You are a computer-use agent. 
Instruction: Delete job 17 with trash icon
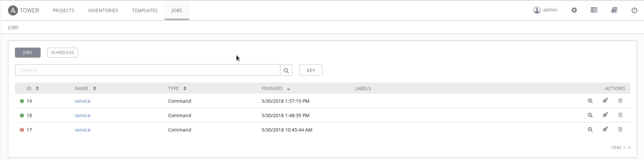(620, 130)
